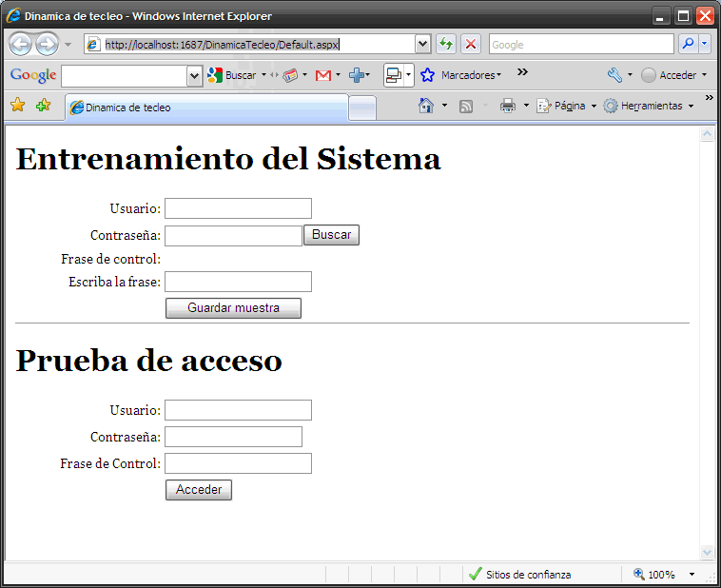The image size is (721, 588).
Task: Open a new blank tab
Action: pyautogui.click(x=362, y=108)
